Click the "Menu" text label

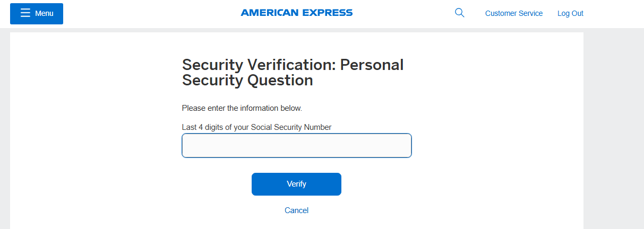44,14
